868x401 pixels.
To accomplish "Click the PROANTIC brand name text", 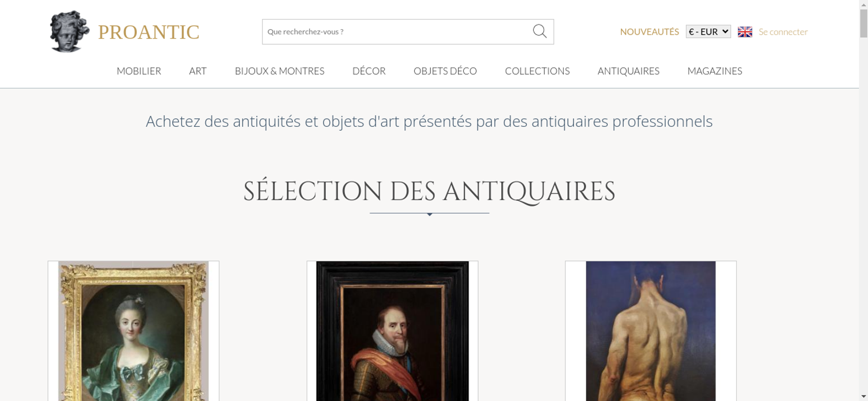I will point(148,32).
